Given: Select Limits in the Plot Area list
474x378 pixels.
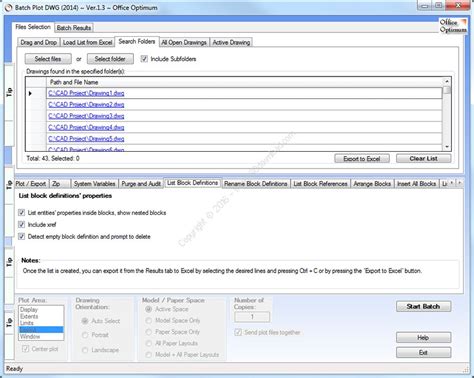Looking at the screenshot, I should coord(41,323).
